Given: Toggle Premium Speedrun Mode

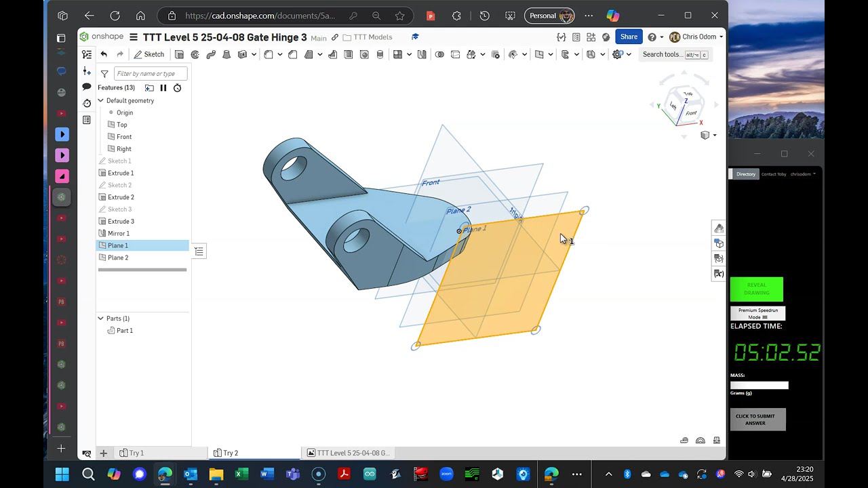Looking at the screenshot, I should coord(758,313).
